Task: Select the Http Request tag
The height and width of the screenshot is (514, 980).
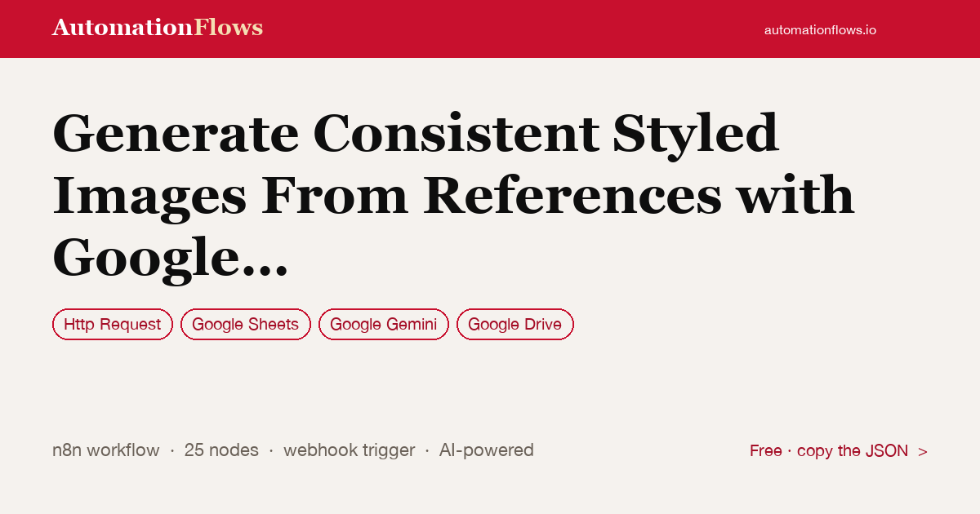Action: tap(113, 324)
